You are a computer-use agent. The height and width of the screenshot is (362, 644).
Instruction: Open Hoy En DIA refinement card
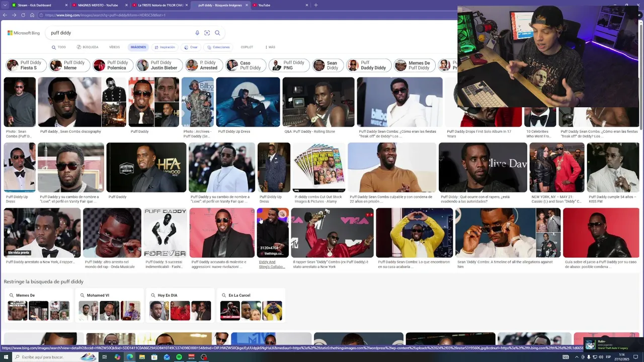click(x=180, y=306)
